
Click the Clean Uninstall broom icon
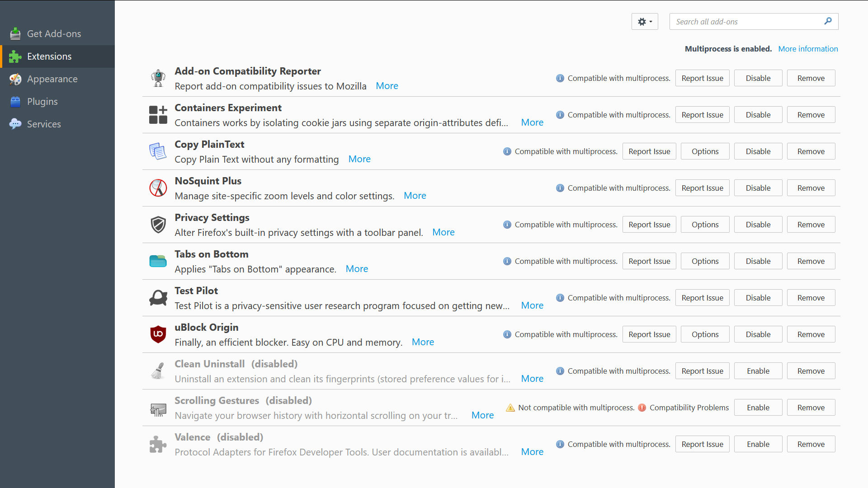(158, 371)
